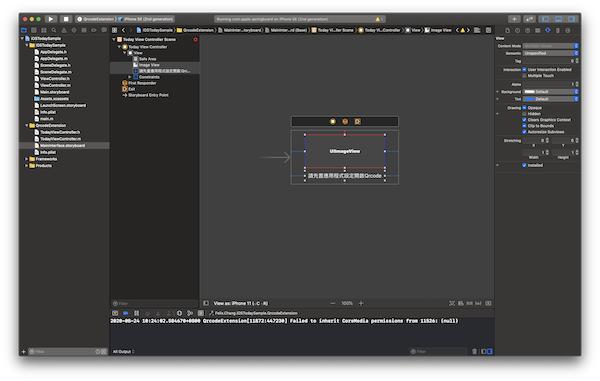Toggle the document outline panel button

206,303
